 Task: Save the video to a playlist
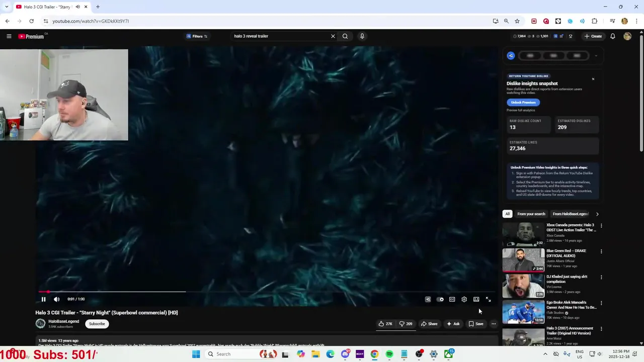click(476, 324)
